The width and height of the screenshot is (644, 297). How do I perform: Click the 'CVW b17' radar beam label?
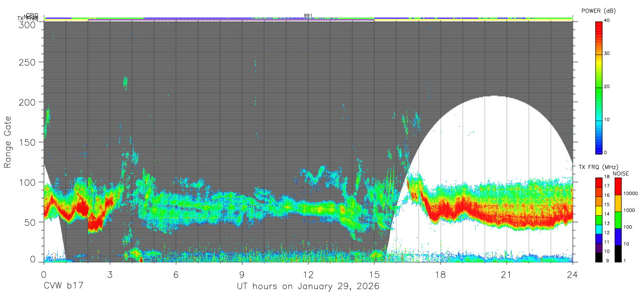tap(63, 287)
